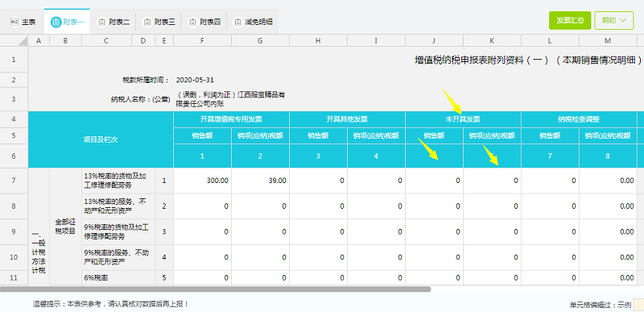Open the 附表三 tab
The image size is (644, 312).
(x=159, y=22)
